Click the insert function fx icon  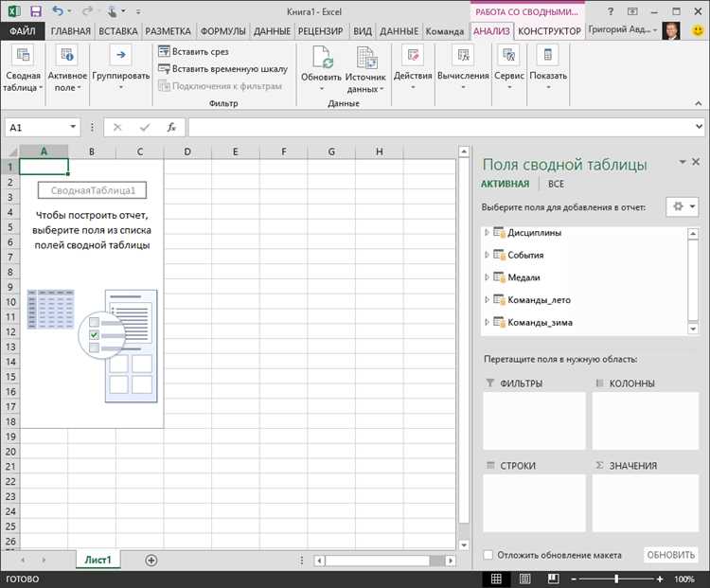click(171, 127)
